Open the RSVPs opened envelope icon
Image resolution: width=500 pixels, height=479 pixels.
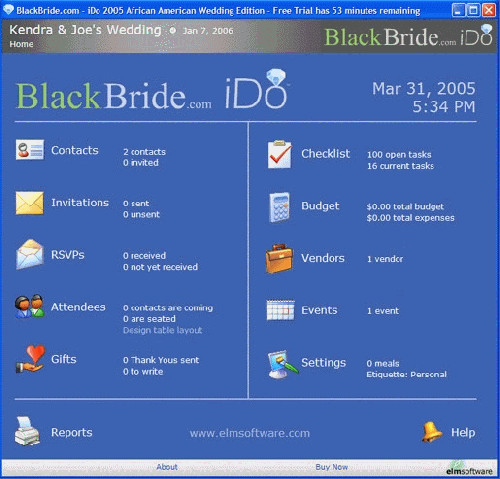30,254
